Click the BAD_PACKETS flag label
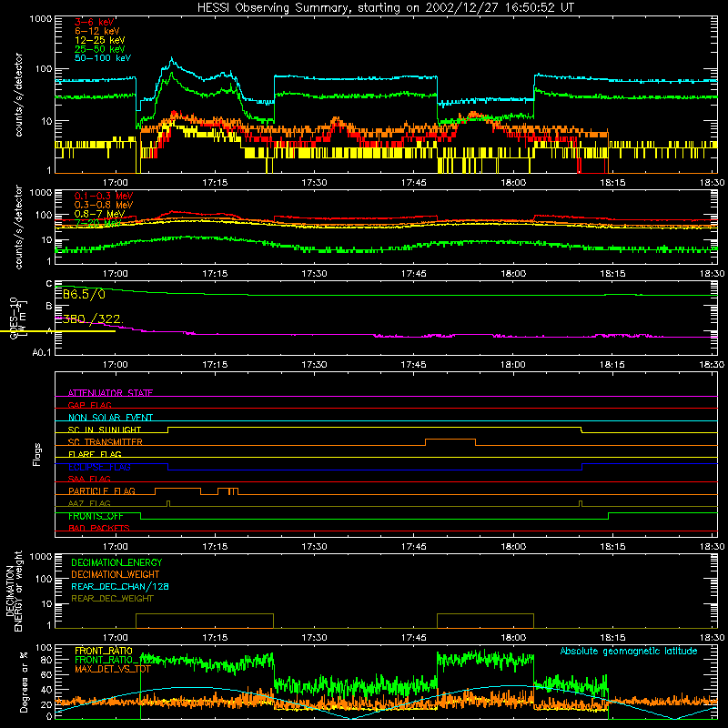 coord(99,528)
